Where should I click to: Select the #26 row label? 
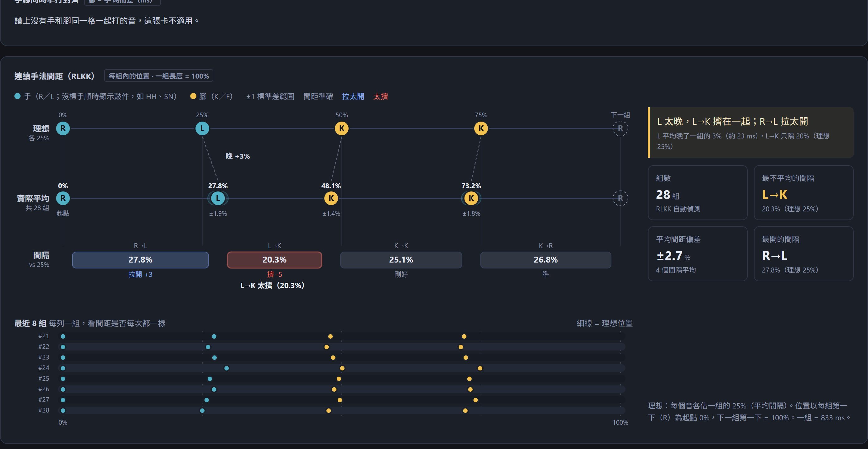click(44, 389)
